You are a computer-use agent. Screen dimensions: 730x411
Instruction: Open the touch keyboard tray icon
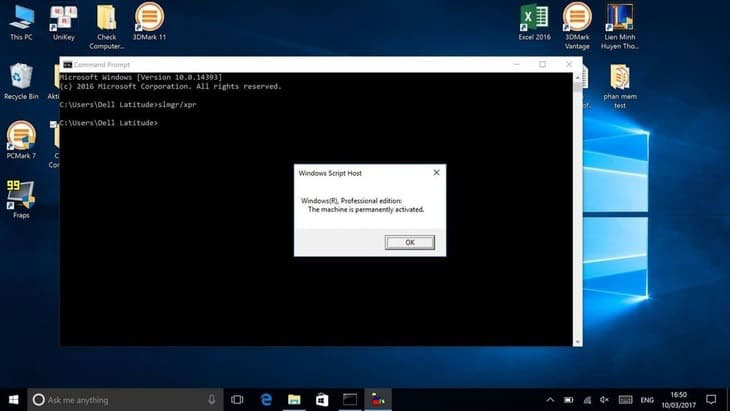tap(625, 400)
